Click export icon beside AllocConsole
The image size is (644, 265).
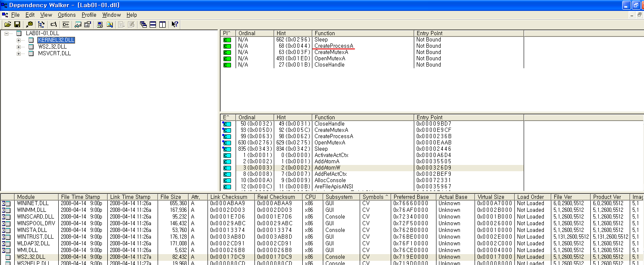pyautogui.click(x=227, y=180)
